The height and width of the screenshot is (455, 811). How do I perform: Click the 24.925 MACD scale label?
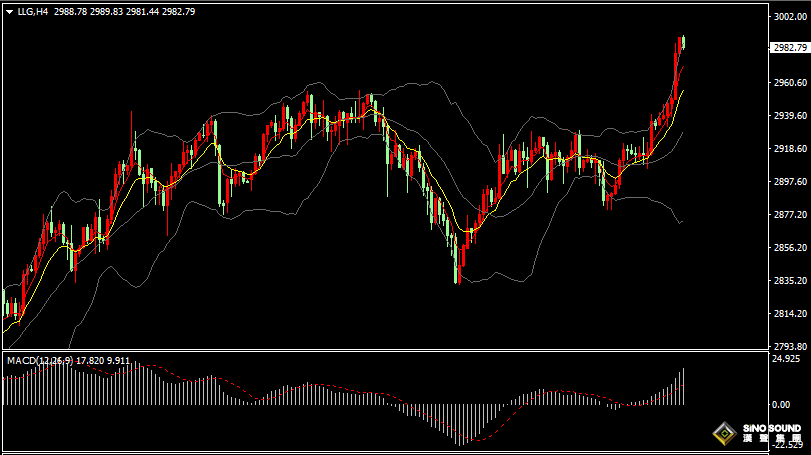[x=789, y=358]
